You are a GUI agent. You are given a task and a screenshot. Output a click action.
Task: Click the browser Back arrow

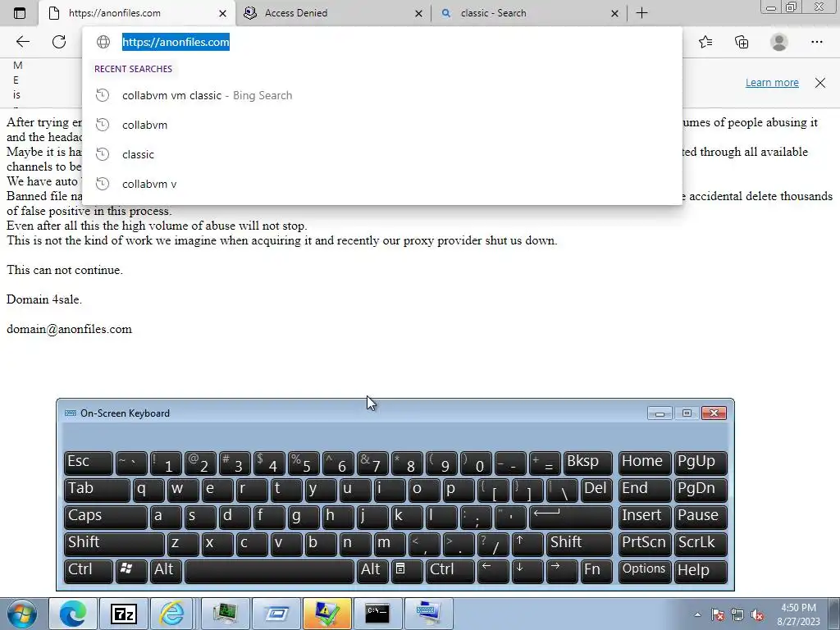point(22,42)
